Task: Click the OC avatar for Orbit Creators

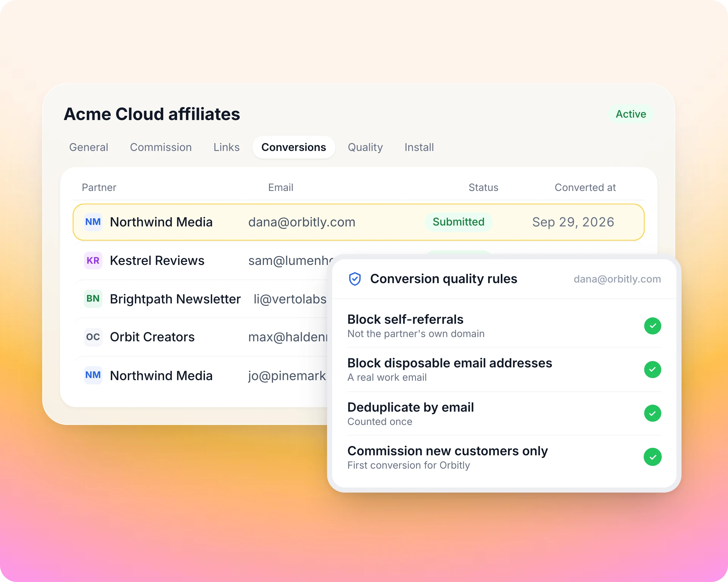Action: [93, 337]
